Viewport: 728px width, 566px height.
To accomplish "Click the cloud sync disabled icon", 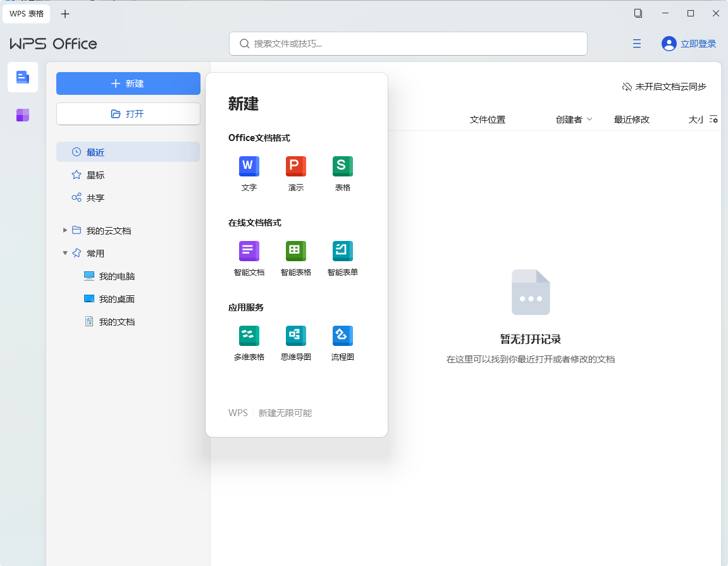I will tap(627, 87).
